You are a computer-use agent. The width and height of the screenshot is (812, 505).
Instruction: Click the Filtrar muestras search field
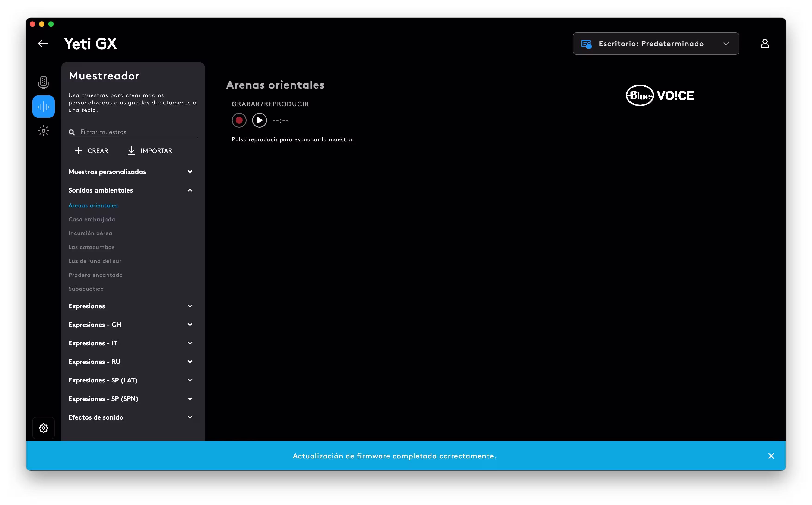[x=133, y=132]
